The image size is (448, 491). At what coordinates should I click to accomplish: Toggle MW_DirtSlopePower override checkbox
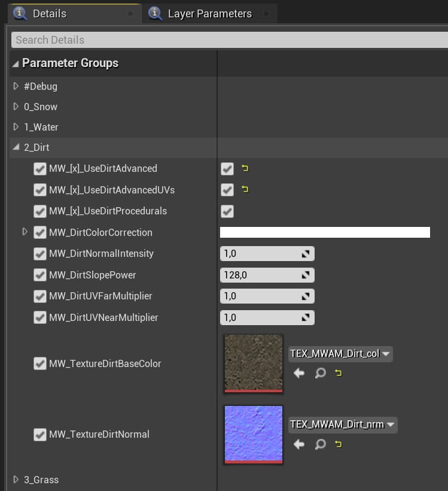point(40,275)
